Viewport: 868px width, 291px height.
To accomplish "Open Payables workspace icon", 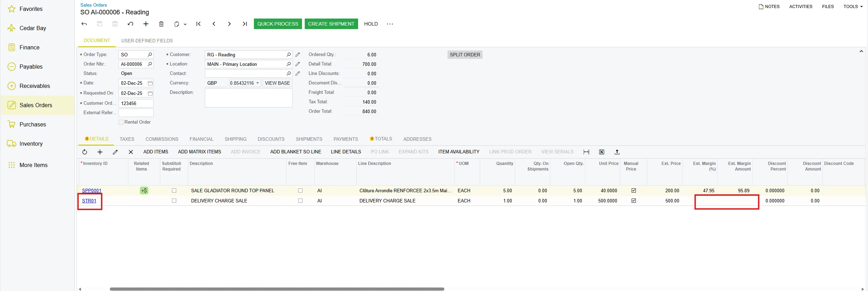I will (12, 67).
